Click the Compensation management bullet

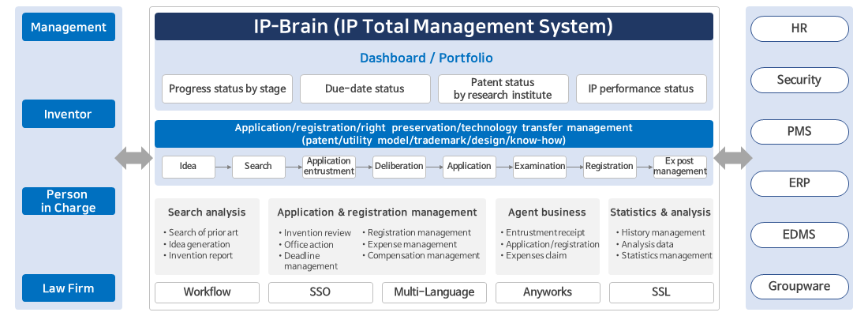coord(421,256)
